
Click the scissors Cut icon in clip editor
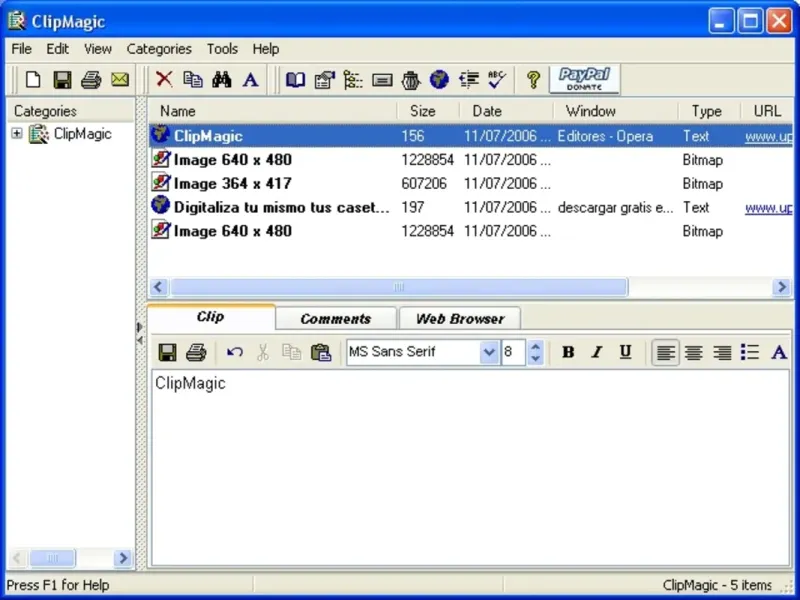pyautogui.click(x=263, y=352)
